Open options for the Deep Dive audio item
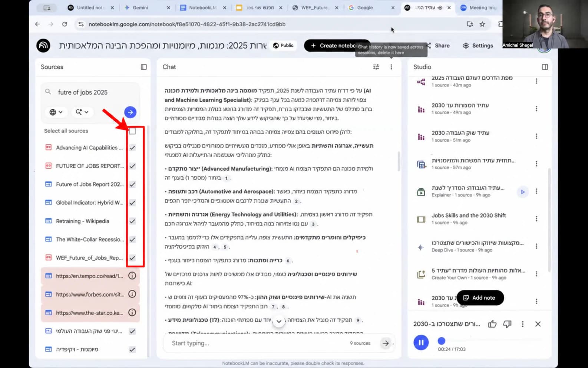Screen dimensions: 588x368 click(x=536, y=246)
